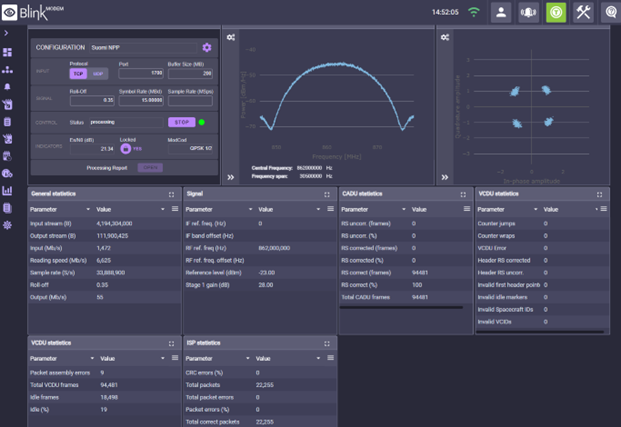The width and height of the screenshot is (621, 427).
Task: Click the 14:52:05 clock in header
Action: click(x=445, y=12)
